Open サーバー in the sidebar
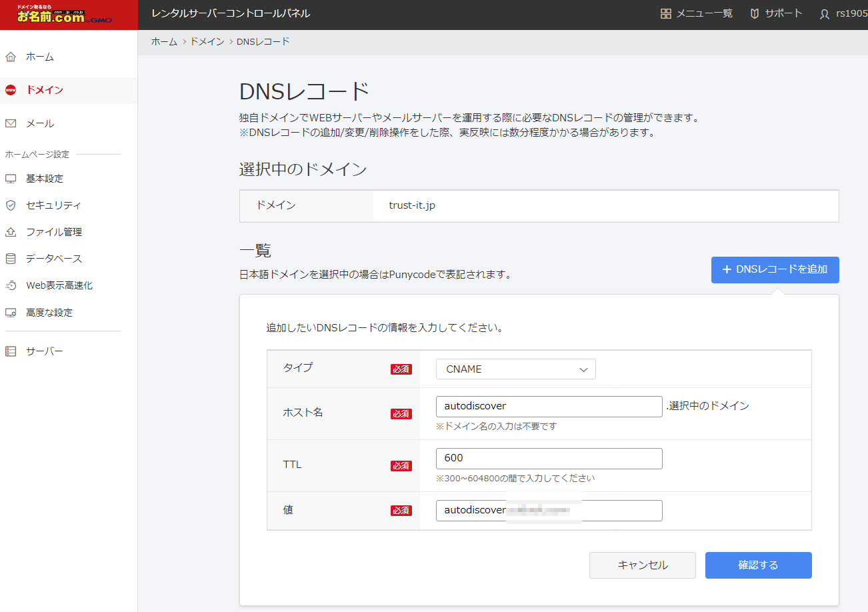The image size is (868, 612). (45, 351)
